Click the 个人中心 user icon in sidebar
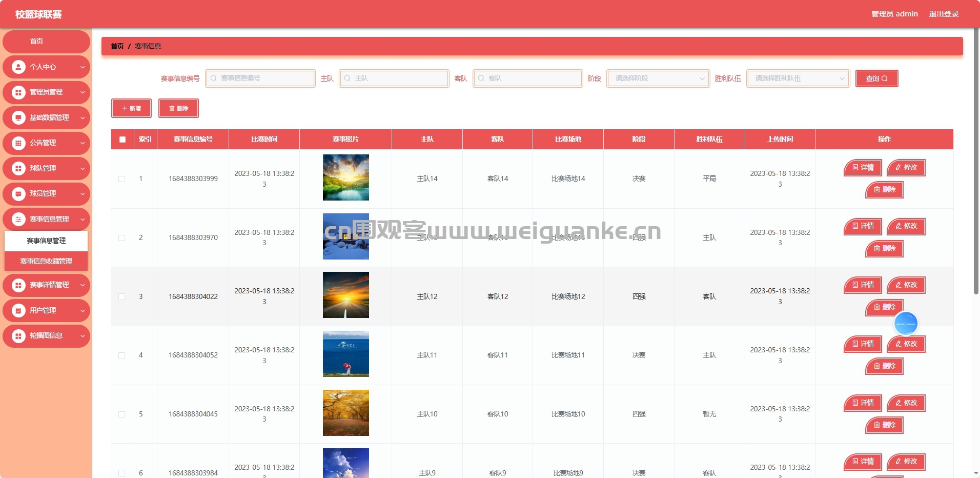Image resolution: width=980 pixels, height=478 pixels. tap(18, 67)
